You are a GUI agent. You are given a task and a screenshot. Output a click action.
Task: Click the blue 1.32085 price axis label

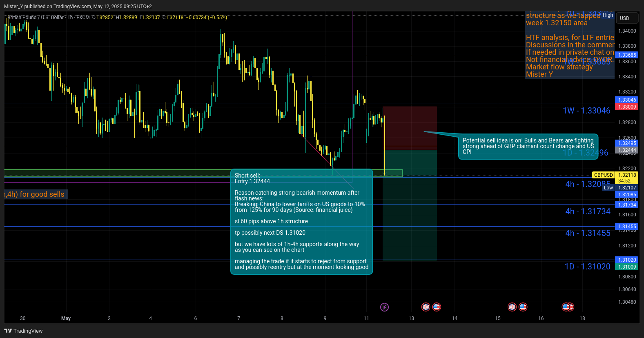[x=627, y=195]
